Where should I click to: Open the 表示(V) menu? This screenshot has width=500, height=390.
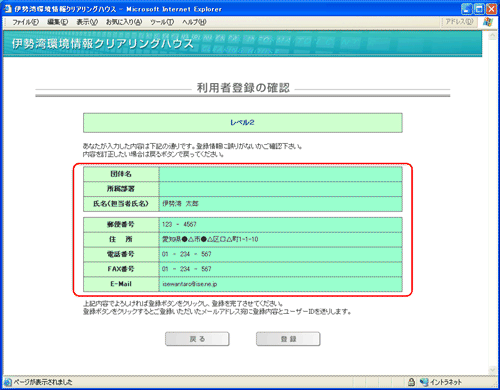[x=87, y=22]
